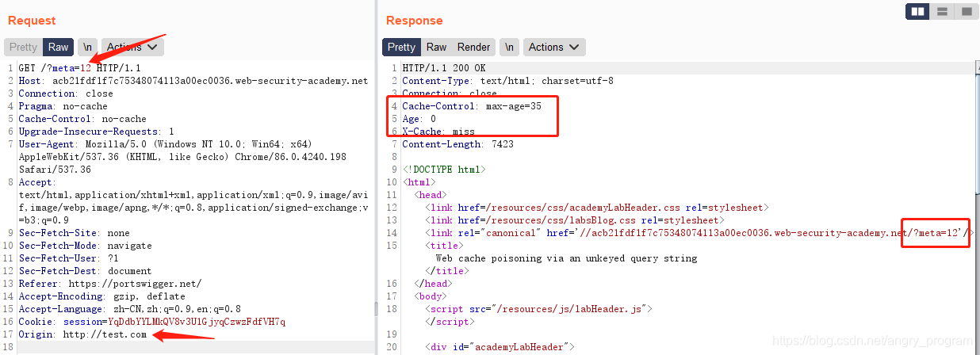Click the Accept header line in request
Viewport: 980px width, 355px height.
[193, 201]
